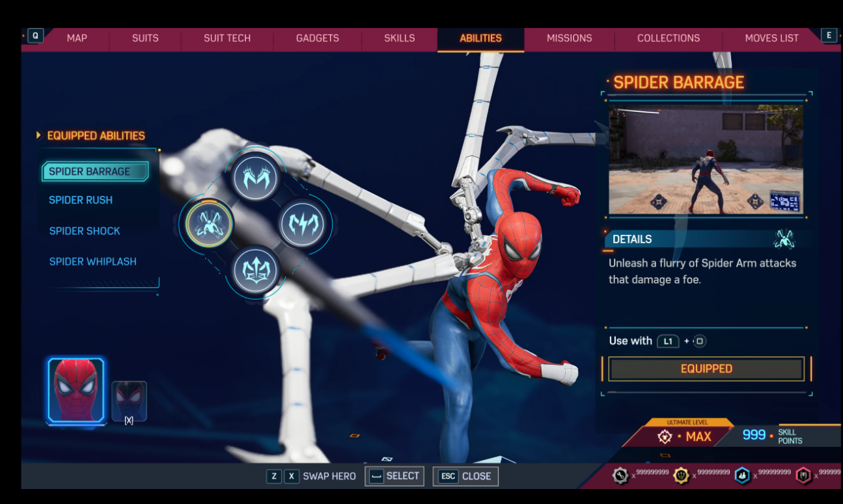Viewport: 843px width, 504px height.
Task: Click the first tech parts resource icon
Action: point(620,475)
